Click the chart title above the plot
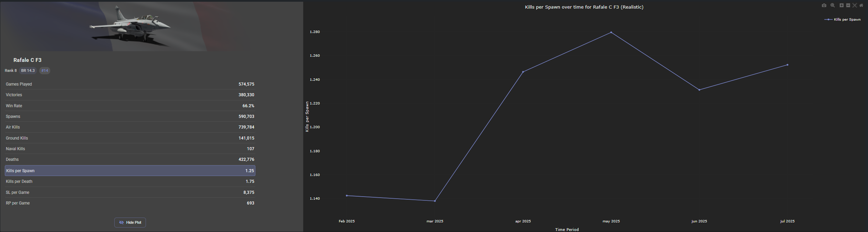Image resolution: width=868 pixels, height=232 pixels. [x=584, y=7]
